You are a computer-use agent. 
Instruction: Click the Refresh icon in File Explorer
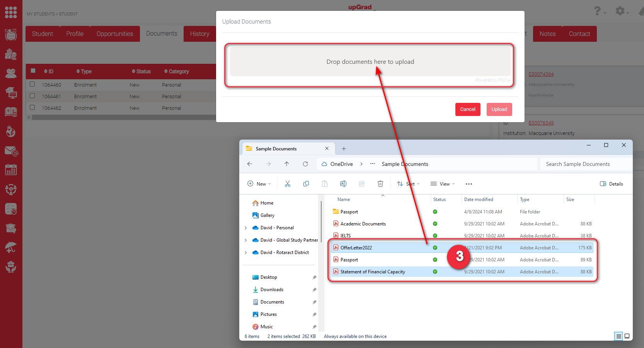(x=305, y=164)
